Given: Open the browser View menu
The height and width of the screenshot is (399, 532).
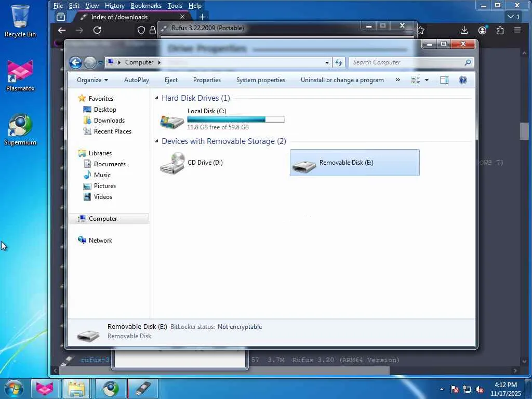Looking at the screenshot, I should pos(92,5).
